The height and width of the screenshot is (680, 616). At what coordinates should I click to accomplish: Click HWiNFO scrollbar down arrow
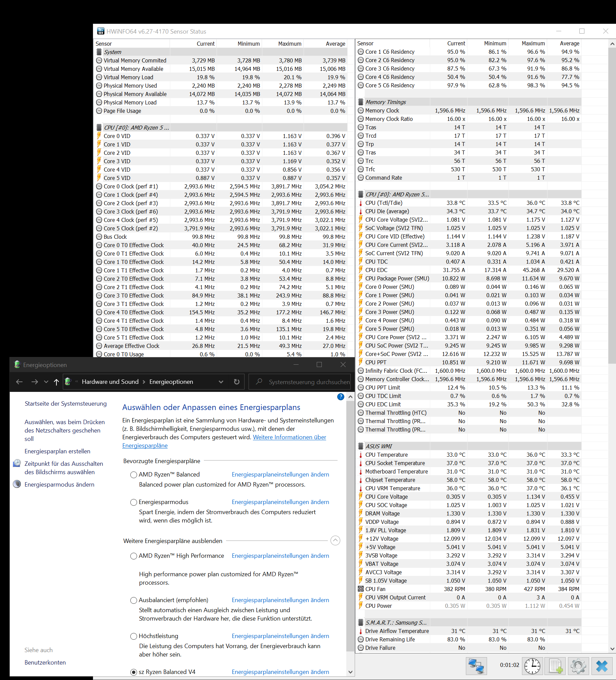pos(612,648)
